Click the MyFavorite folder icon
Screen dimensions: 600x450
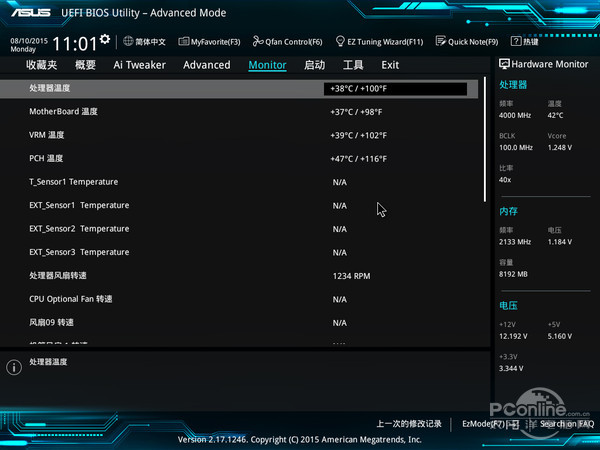coord(184,41)
